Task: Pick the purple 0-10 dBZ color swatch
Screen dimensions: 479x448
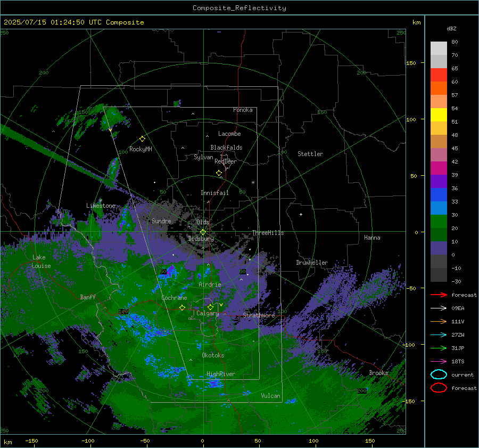Action: (x=439, y=248)
